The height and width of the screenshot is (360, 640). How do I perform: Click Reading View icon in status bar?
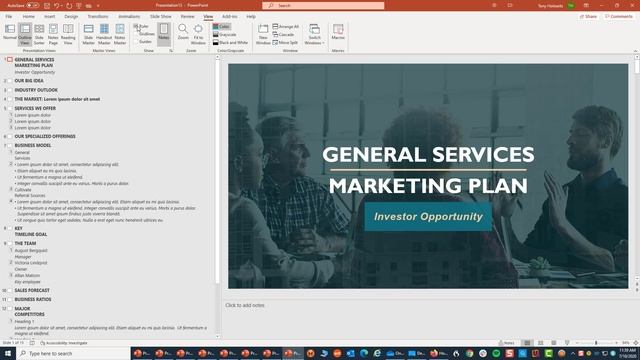[553, 343]
